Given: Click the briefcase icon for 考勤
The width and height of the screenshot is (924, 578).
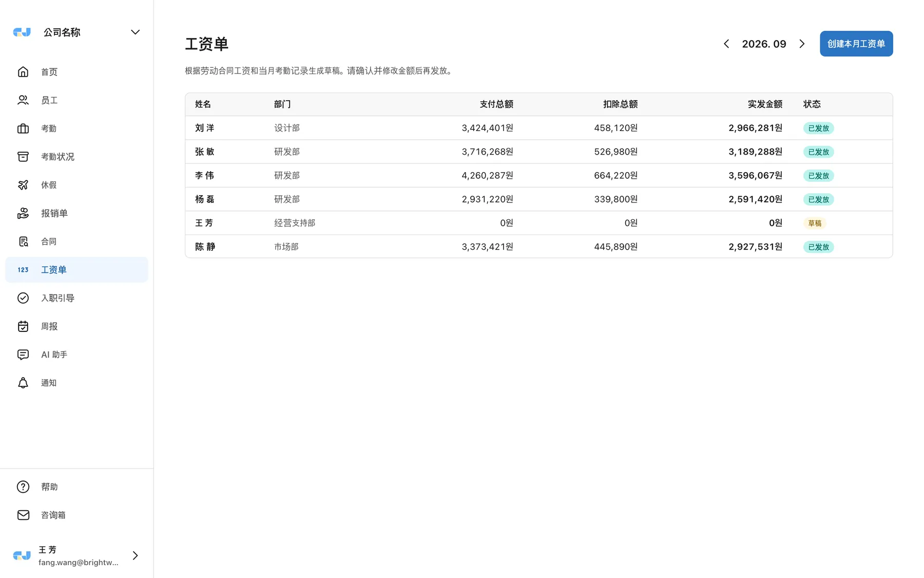Looking at the screenshot, I should point(23,128).
